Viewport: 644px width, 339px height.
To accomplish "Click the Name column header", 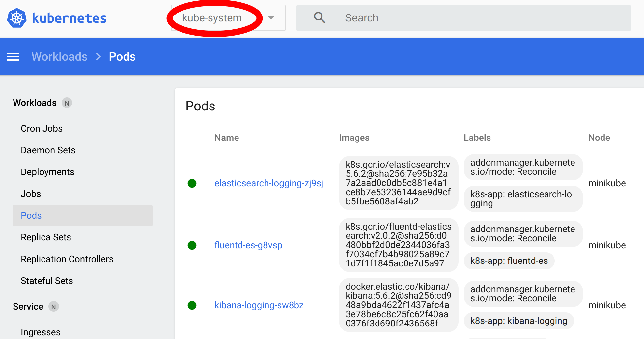I will point(227,138).
